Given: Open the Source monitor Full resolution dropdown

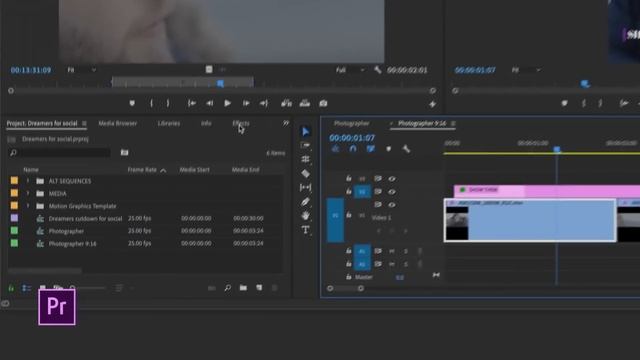Looking at the screenshot, I should (350, 70).
